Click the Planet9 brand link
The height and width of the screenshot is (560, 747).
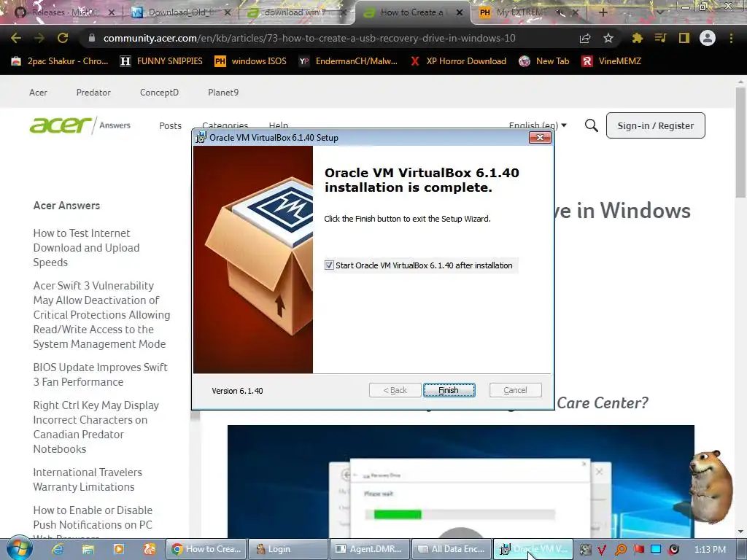[223, 93]
